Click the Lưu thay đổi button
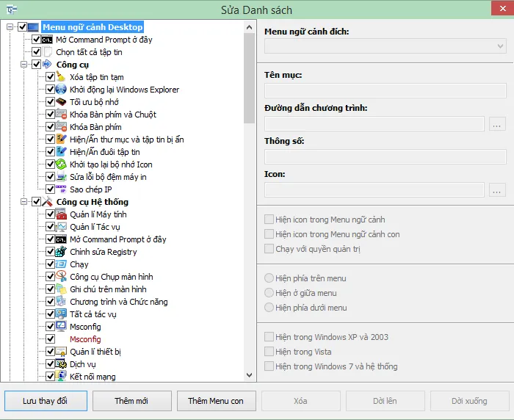The height and width of the screenshot is (420, 514). (x=46, y=401)
